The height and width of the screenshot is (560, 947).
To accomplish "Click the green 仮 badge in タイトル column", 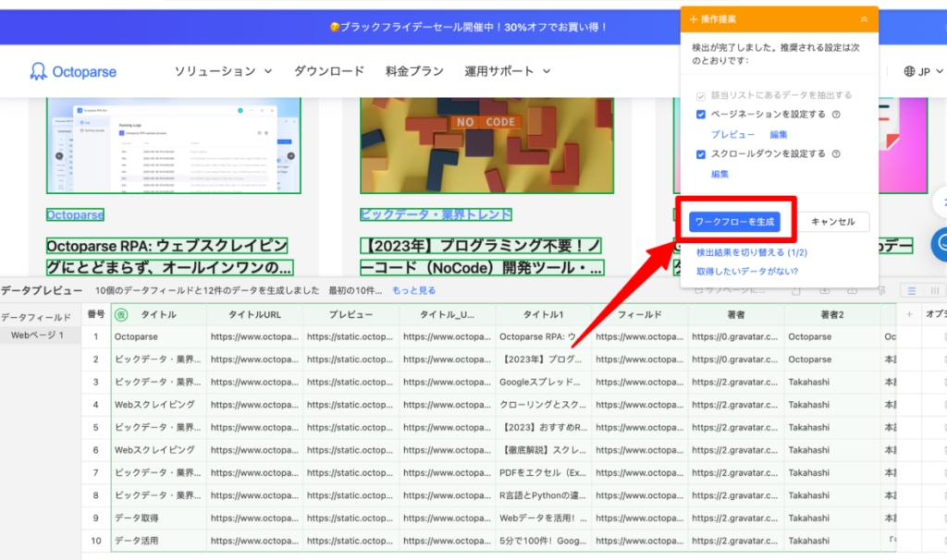I will point(121,314).
